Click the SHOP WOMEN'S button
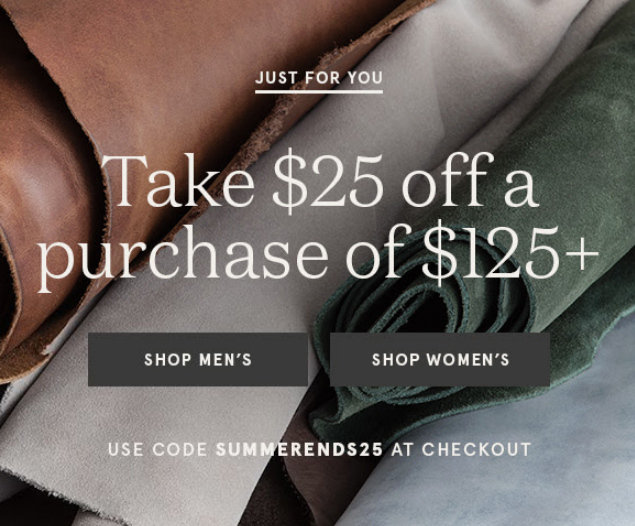 point(440,359)
